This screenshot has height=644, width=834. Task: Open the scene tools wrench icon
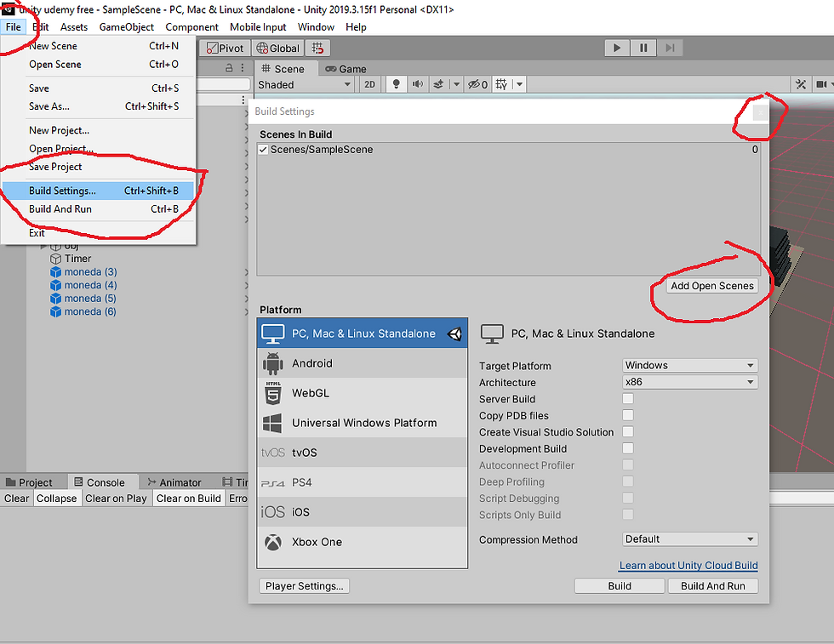point(801,84)
